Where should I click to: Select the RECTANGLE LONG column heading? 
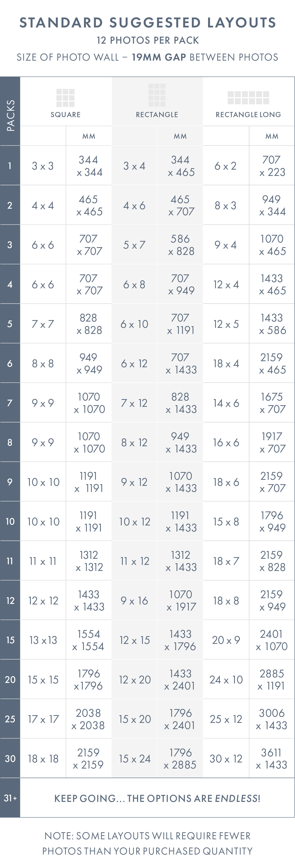pyautogui.click(x=248, y=115)
